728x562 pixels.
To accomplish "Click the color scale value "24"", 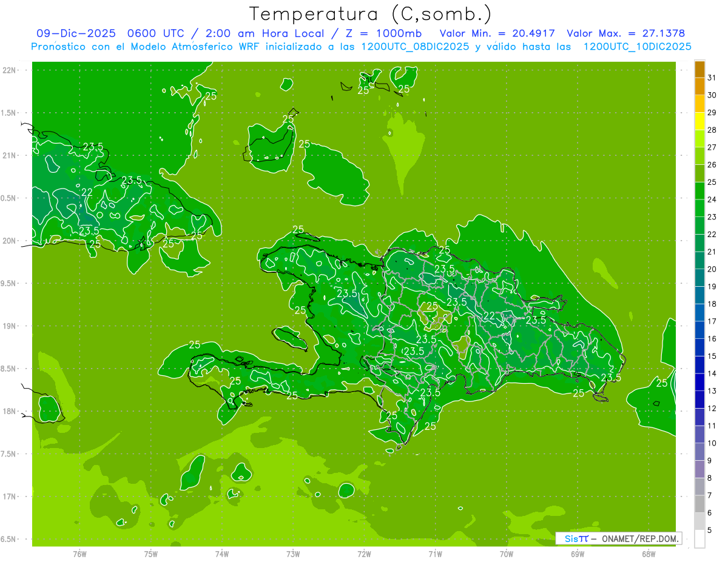I will coord(712,199).
